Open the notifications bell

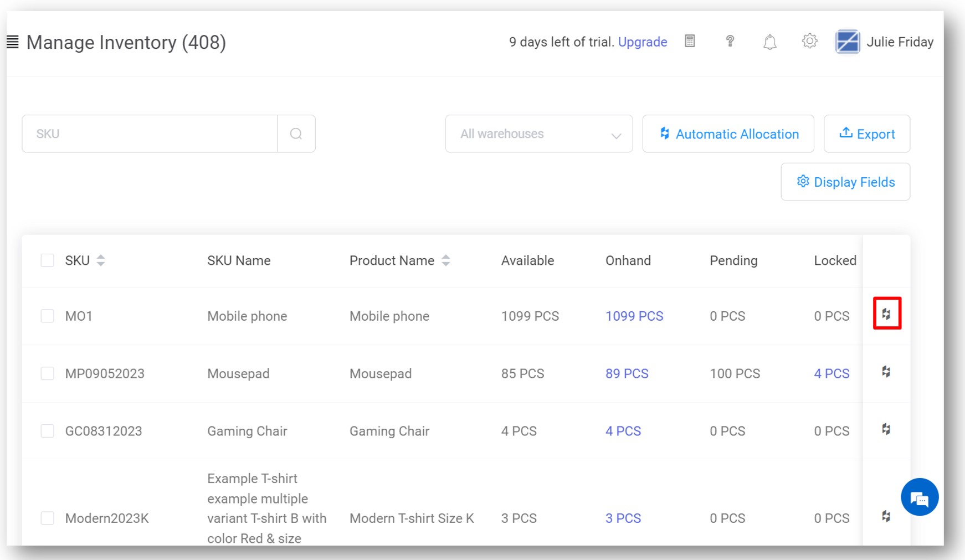point(769,42)
